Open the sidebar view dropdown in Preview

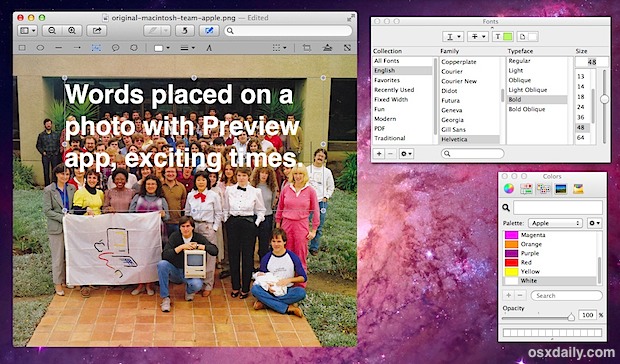point(28,30)
